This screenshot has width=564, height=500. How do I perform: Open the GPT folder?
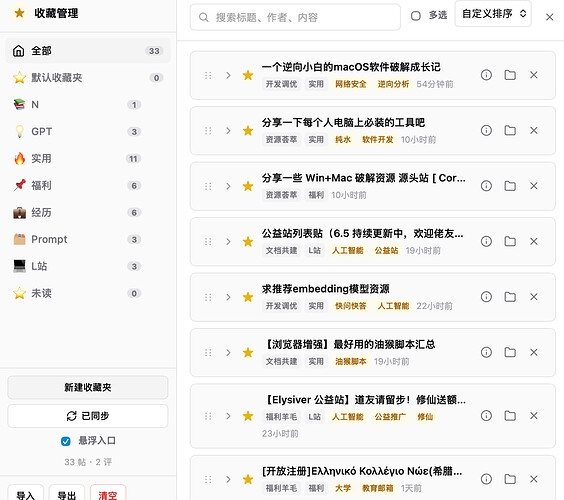click(x=88, y=132)
